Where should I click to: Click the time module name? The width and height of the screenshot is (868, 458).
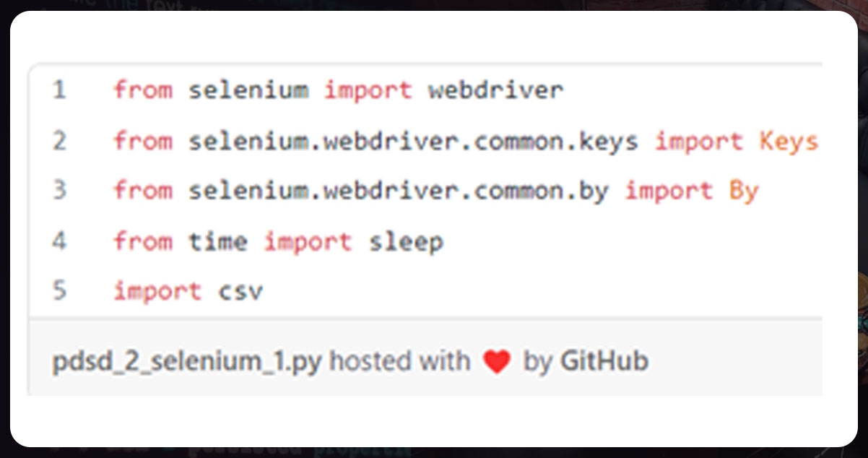pos(218,241)
